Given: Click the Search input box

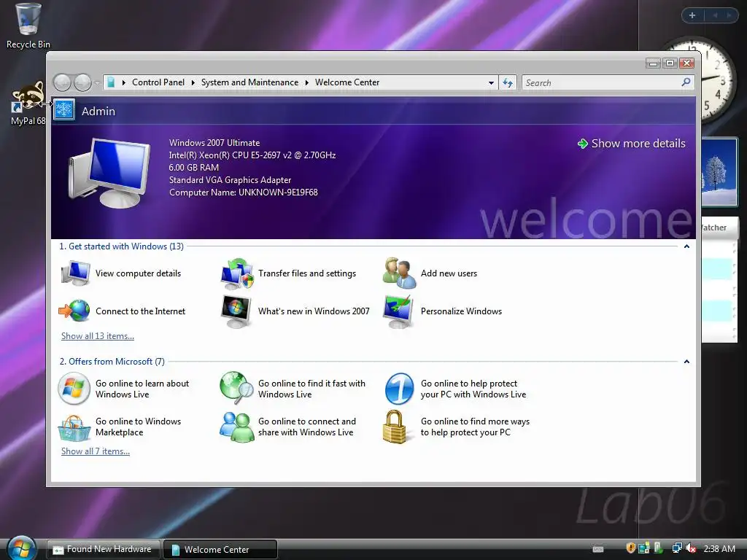Looking at the screenshot, I should point(602,83).
